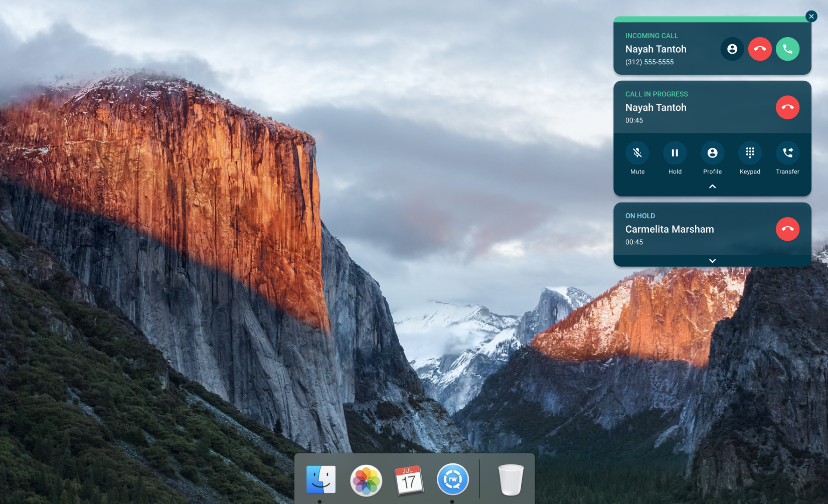
Task: Open the Keypad dial pad
Action: click(750, 153)
